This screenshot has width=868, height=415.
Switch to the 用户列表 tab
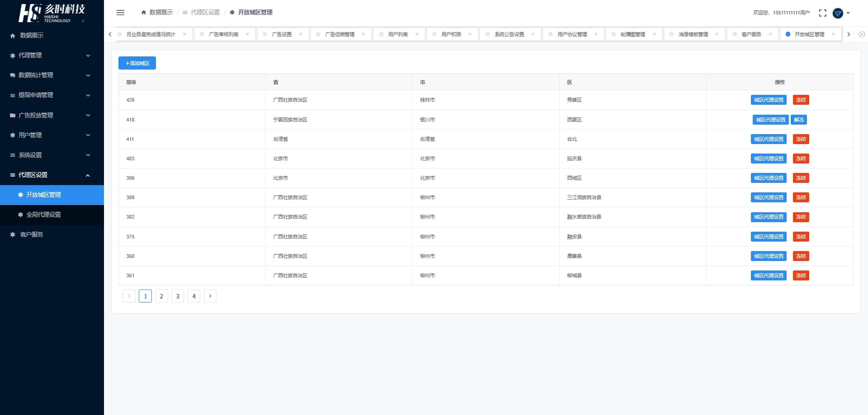(398, 34)
